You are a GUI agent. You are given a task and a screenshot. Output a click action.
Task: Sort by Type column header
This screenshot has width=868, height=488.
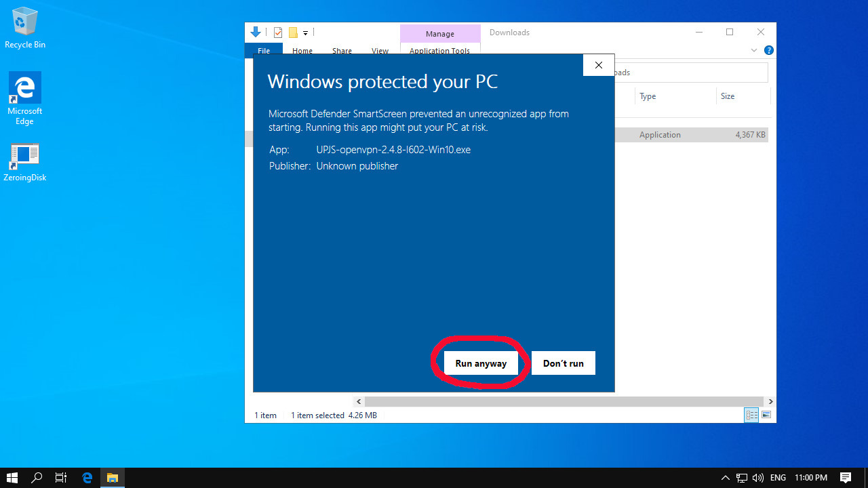tap(648, 96)
